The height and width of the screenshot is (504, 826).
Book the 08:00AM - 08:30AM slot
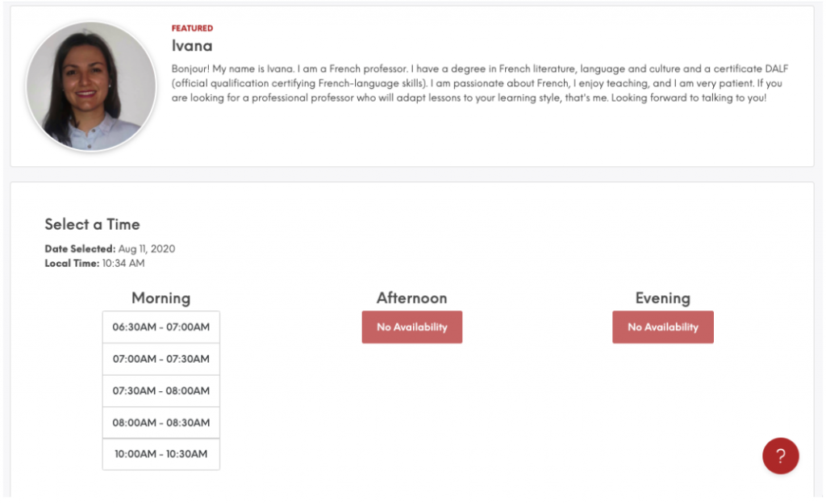coord(161,423)
